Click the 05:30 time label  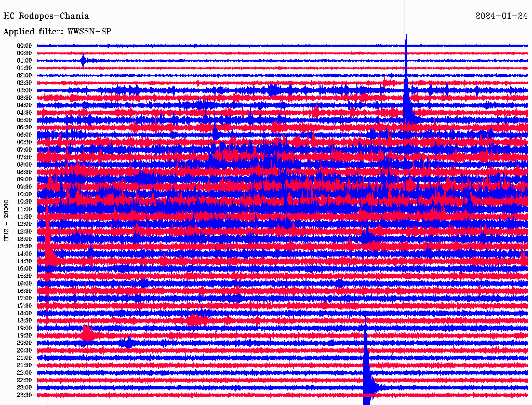click(x=24, y=127)
